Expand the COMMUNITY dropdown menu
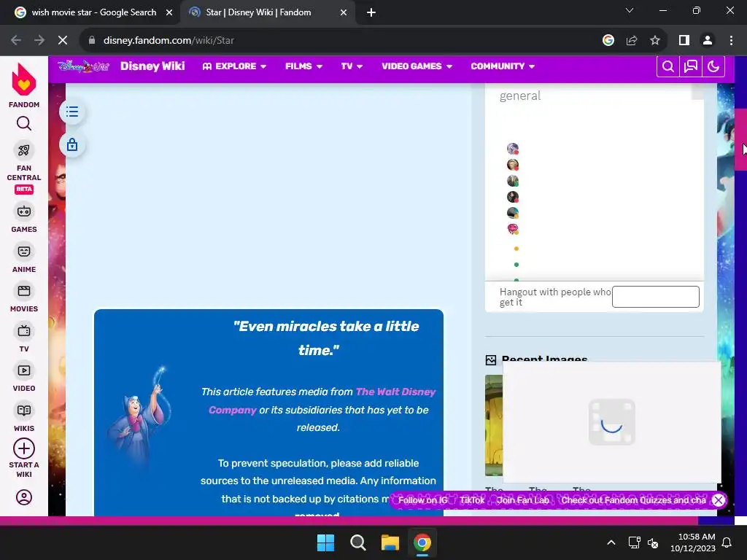This screenshot has height=560, width=747. 503,66
